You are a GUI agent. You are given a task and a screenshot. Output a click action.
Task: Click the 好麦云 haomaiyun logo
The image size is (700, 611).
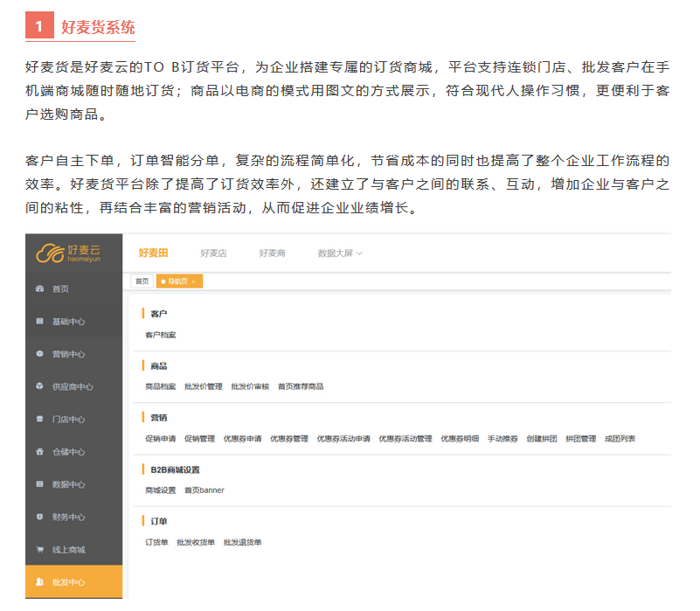[68, 253]
